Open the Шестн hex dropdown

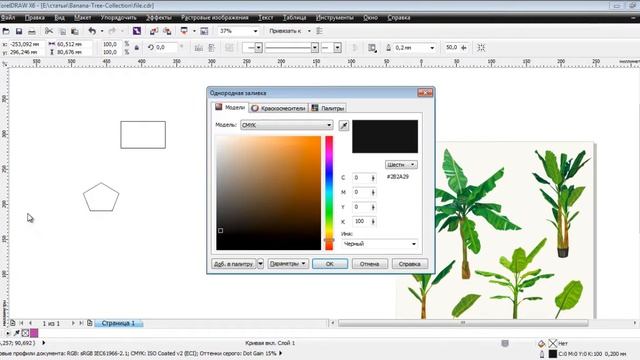pyautogui.click(x=401, y=164)
